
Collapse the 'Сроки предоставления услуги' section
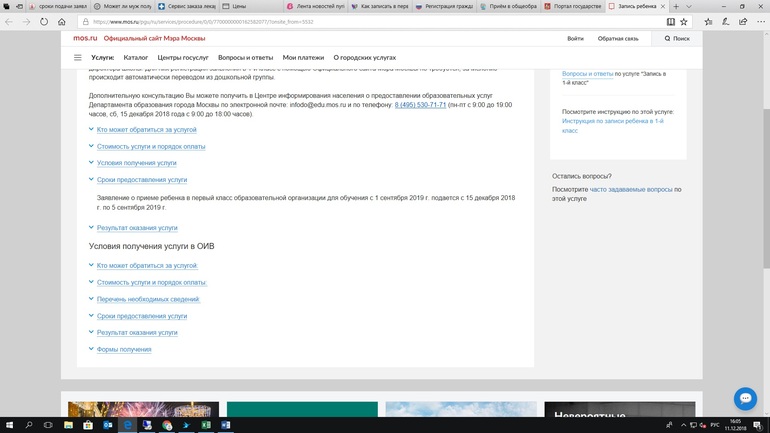(x=141, y=180)
